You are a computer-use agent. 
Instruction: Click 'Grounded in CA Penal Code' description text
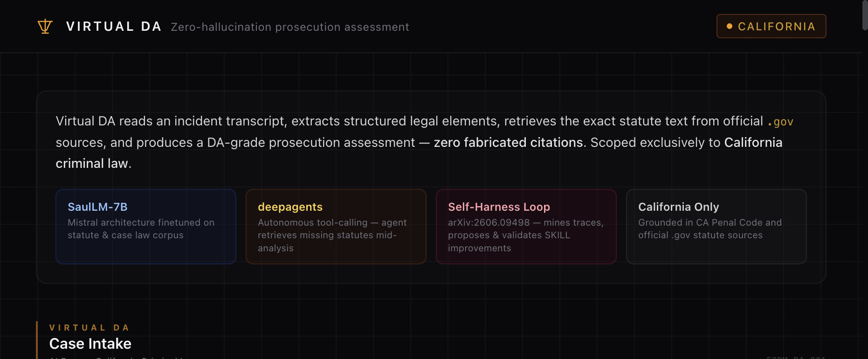pos(700,222)
